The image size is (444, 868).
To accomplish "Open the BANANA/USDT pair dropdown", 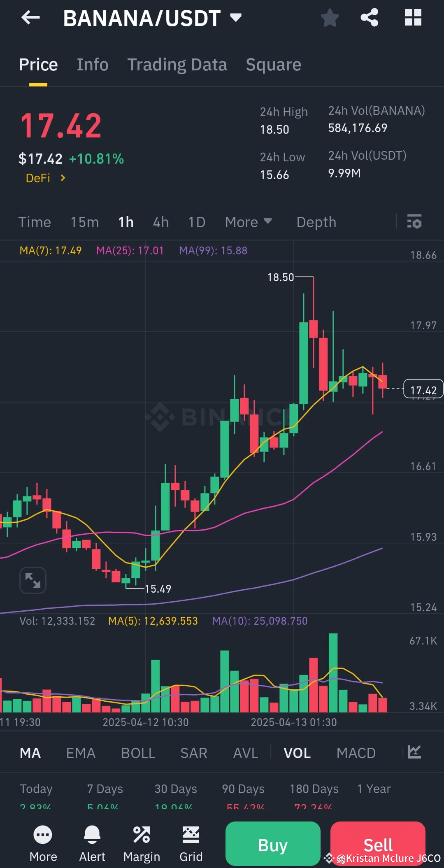I will pos(235,17).
